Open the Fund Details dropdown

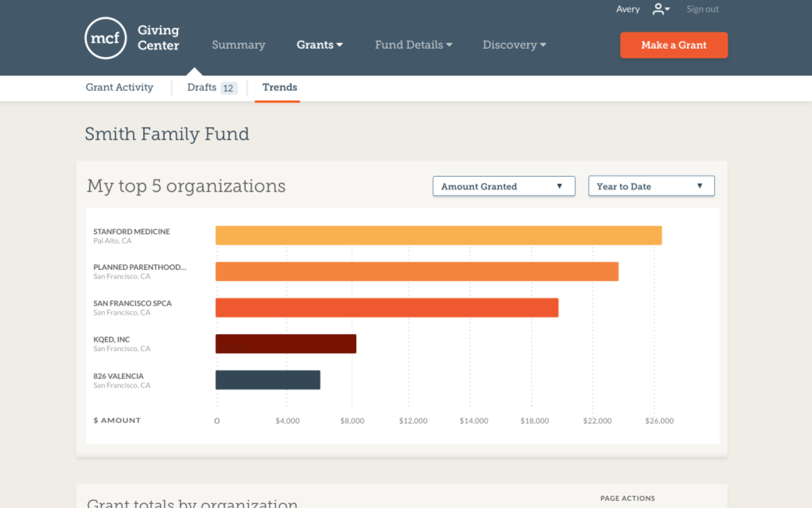pyautogui.click(x=413, y=45)
